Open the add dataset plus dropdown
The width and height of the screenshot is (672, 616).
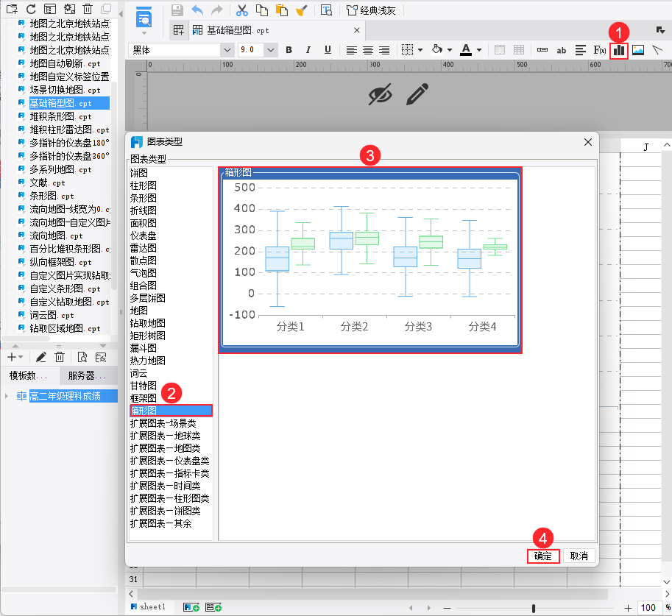click(15, 357)
